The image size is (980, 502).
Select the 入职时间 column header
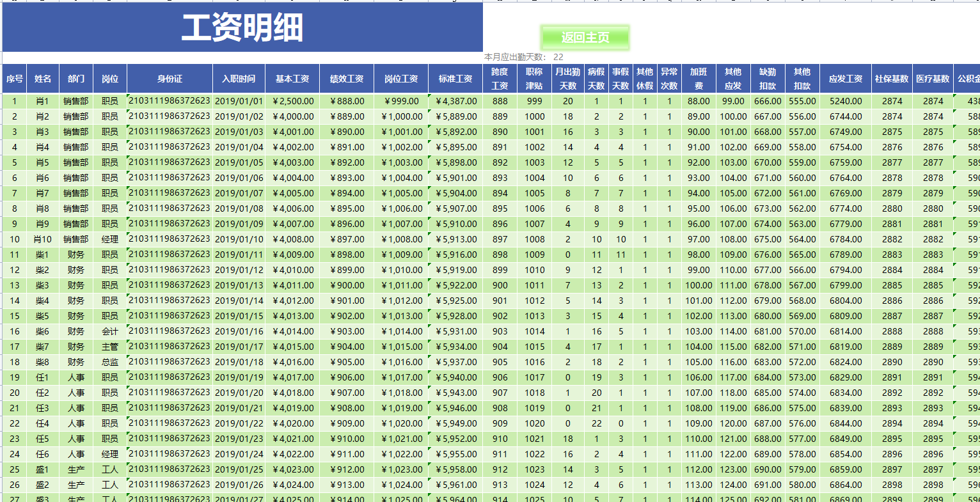[239, 79]
